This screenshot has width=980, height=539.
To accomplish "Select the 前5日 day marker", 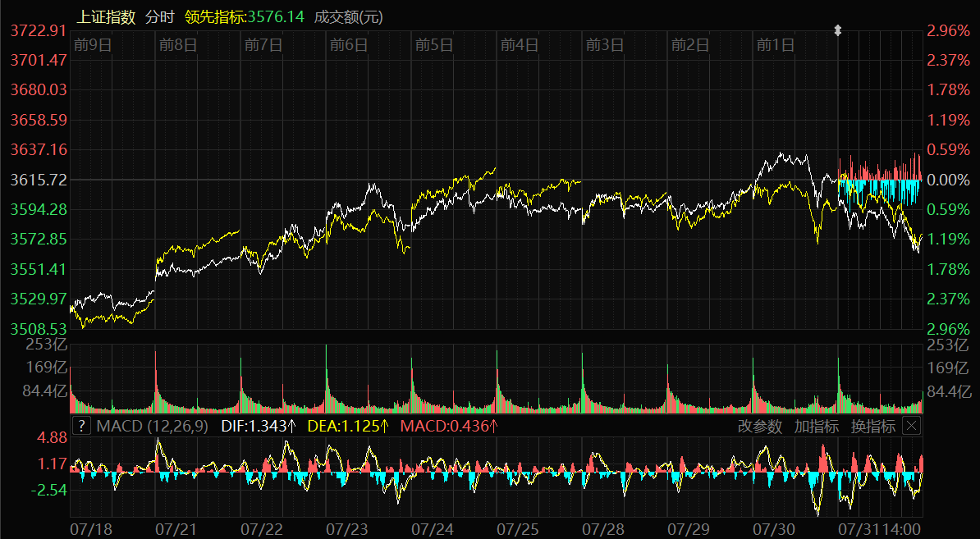I will point(434,44).
